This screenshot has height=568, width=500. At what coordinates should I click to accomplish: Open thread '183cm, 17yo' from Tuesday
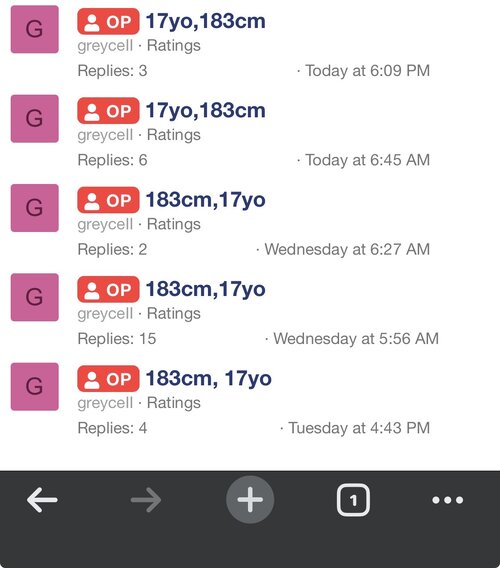209,378
